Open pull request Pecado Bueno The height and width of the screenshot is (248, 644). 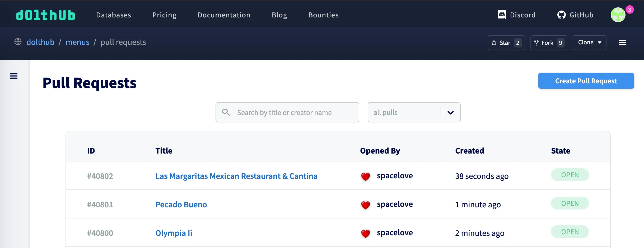click(x=181, y=204)
